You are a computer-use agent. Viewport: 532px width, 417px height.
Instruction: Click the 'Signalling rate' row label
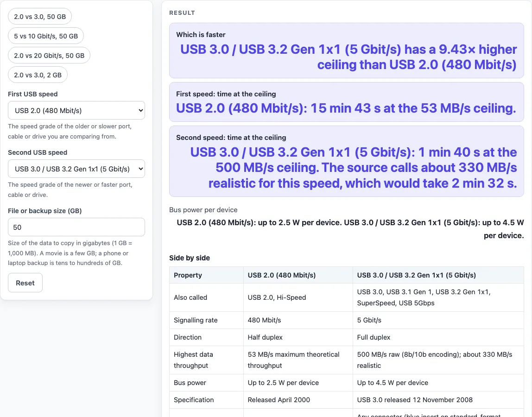point(206,320)
